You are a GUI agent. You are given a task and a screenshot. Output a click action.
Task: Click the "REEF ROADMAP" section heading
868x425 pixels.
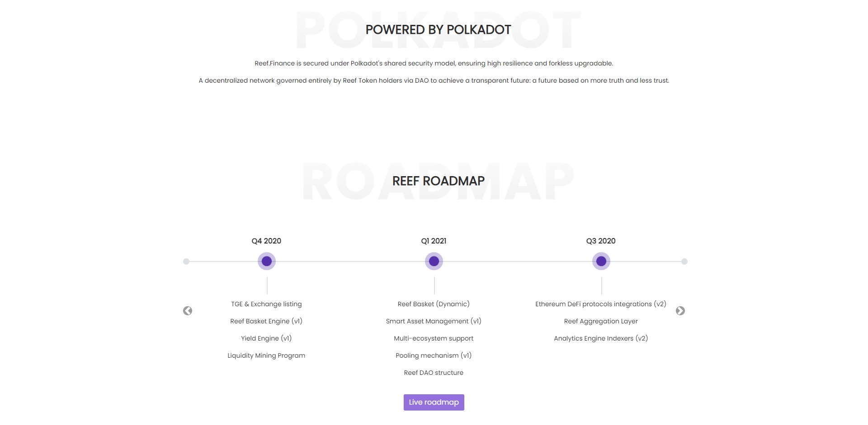point(438,181)
